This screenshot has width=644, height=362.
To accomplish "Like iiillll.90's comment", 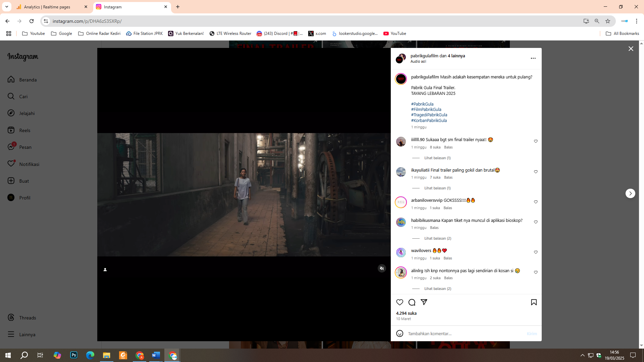I will [x=536, y=141].
